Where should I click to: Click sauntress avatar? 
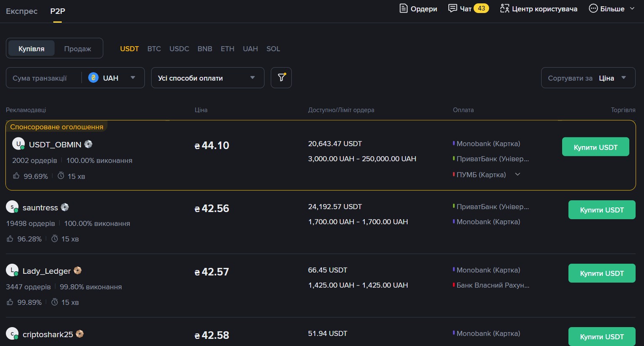pyautogui.click(x=12, y=207)
